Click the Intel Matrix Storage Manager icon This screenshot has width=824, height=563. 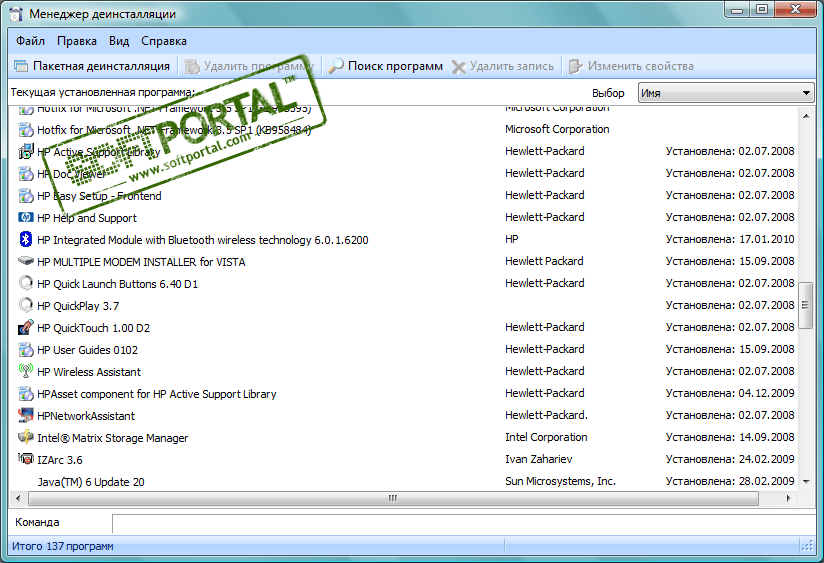coord(25,437)
